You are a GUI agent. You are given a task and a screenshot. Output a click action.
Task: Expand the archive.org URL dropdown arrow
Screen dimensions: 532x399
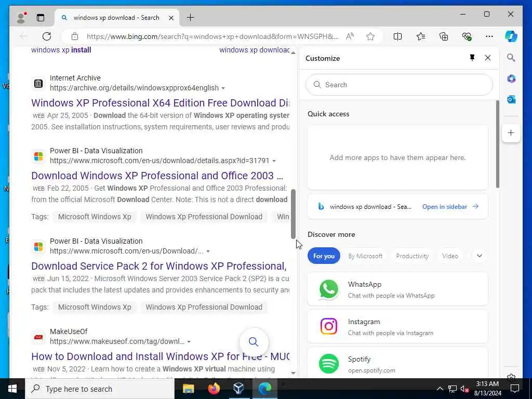[223, 88]
